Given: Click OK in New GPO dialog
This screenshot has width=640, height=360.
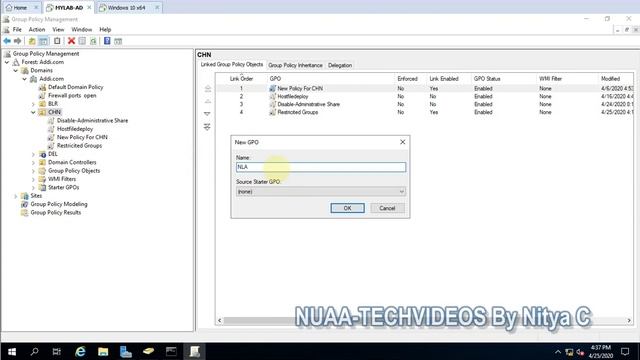Looking at the screenshot, I should (347, 208).
